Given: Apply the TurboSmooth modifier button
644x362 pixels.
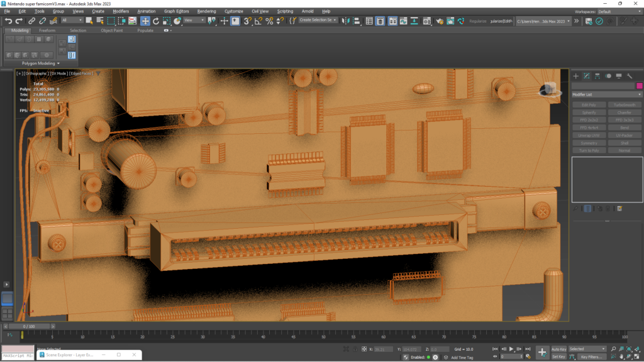Looking at the screenshot, I should tap(625, 105).
